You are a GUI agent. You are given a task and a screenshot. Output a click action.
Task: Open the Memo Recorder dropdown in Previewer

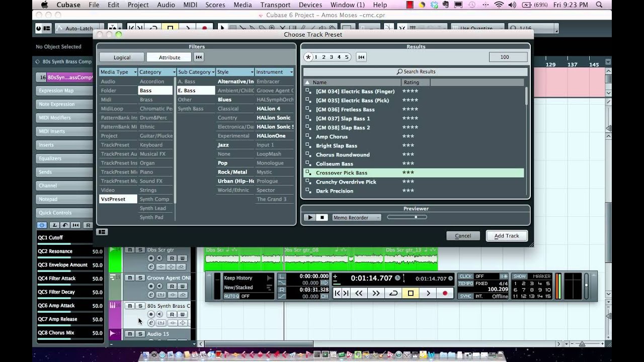click(356, 218)
